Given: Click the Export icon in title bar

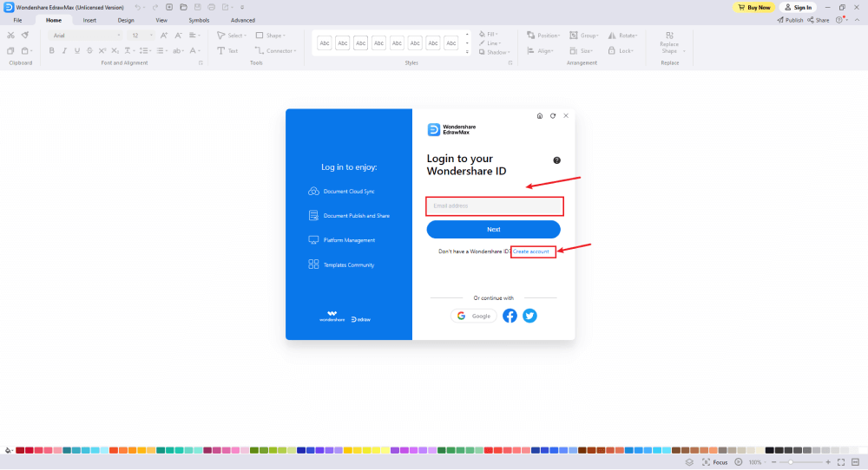Looking at the screenshot, I should [226, 7].
